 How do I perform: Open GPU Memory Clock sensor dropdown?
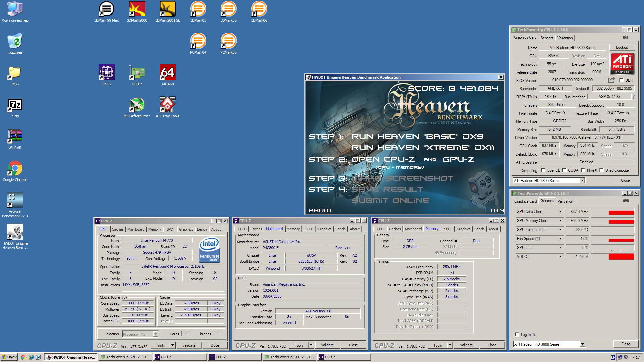[560, 221]
